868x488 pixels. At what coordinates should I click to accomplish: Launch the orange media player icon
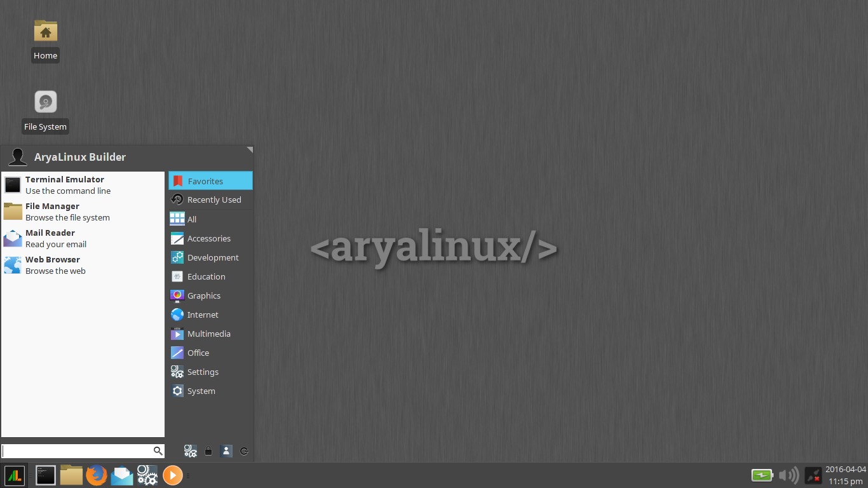pyautogui.click(x=173, y=475)
